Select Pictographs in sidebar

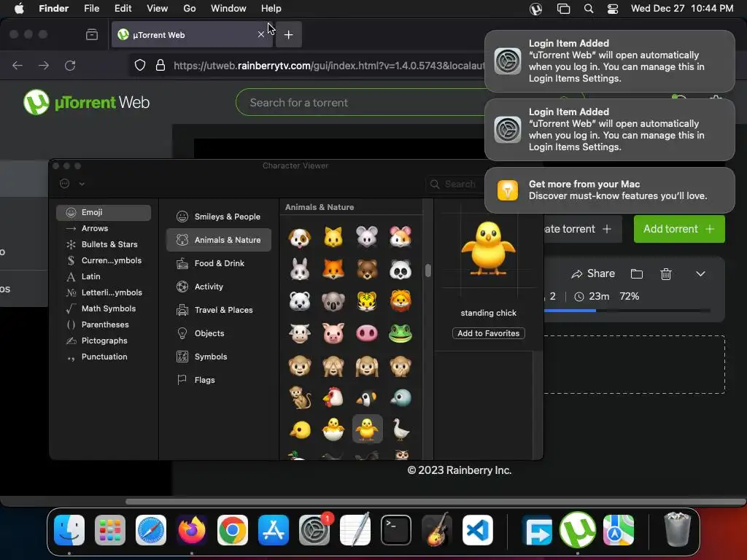click(104, 341)
